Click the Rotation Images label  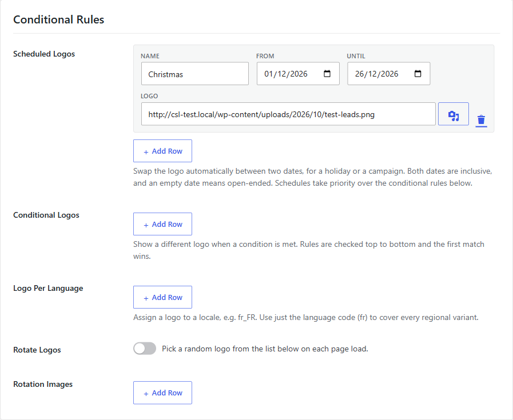click(43, 384)
